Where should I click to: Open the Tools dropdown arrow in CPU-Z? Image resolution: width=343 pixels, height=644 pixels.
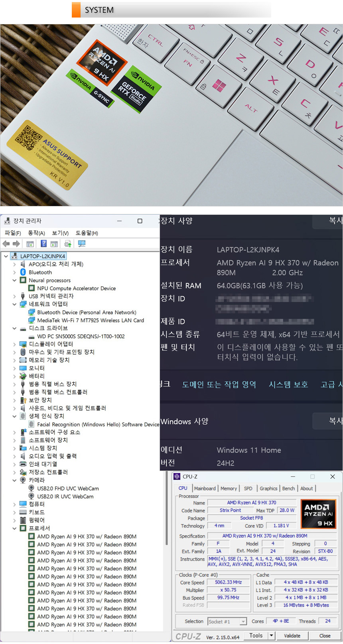pos(272,636)
